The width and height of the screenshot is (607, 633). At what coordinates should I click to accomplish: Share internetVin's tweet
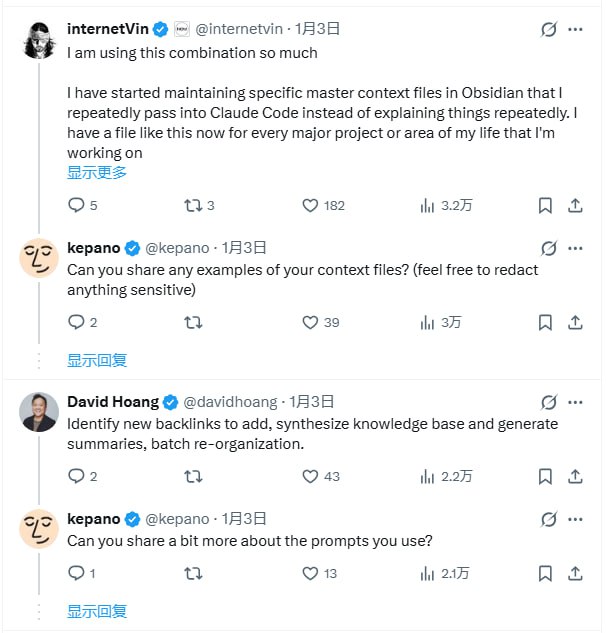click(575, 205)
